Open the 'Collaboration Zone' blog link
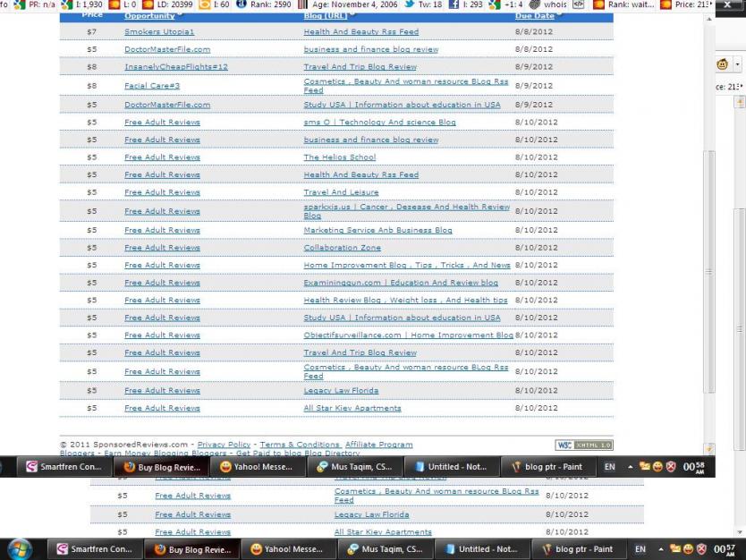 pos(342,248)
